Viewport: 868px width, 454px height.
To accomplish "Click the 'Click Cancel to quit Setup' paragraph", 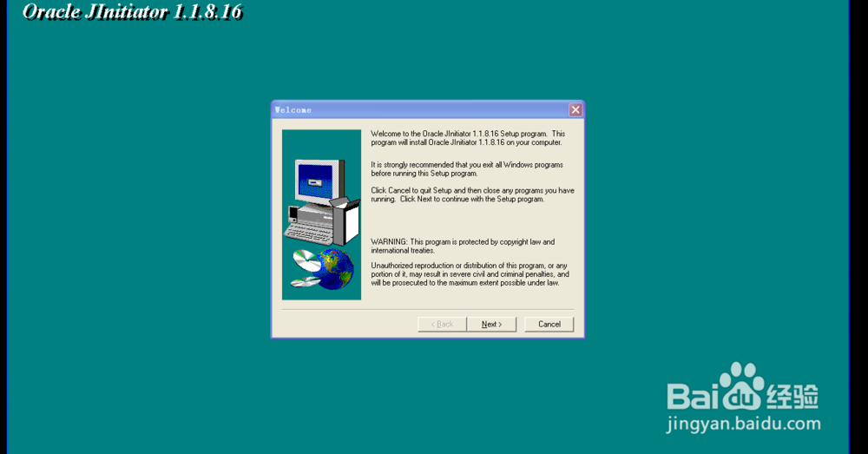I will click(472, 194).
